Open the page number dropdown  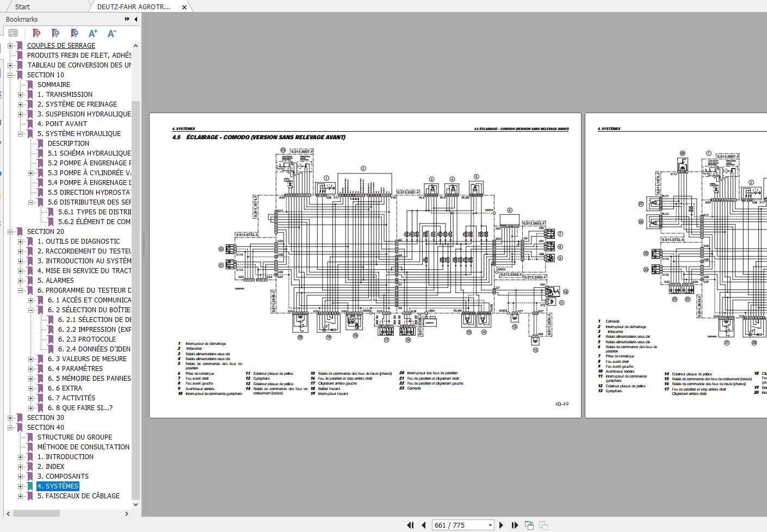pyautogui.click(x=490, y=525)
